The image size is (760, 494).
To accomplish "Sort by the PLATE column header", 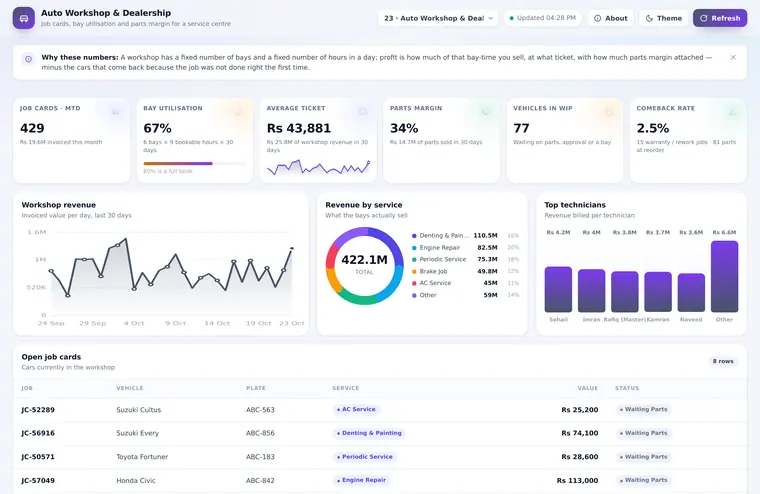I will pos(255,388).
